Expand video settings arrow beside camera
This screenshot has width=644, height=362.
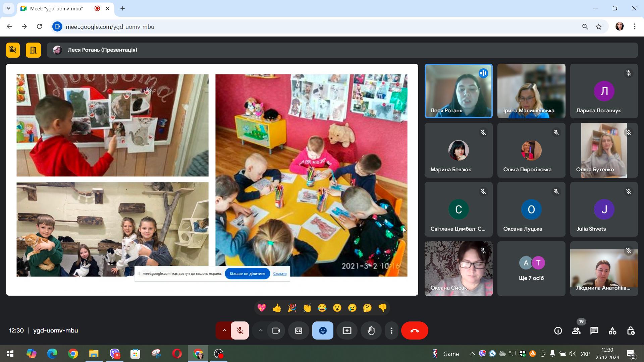click(260, 331)
